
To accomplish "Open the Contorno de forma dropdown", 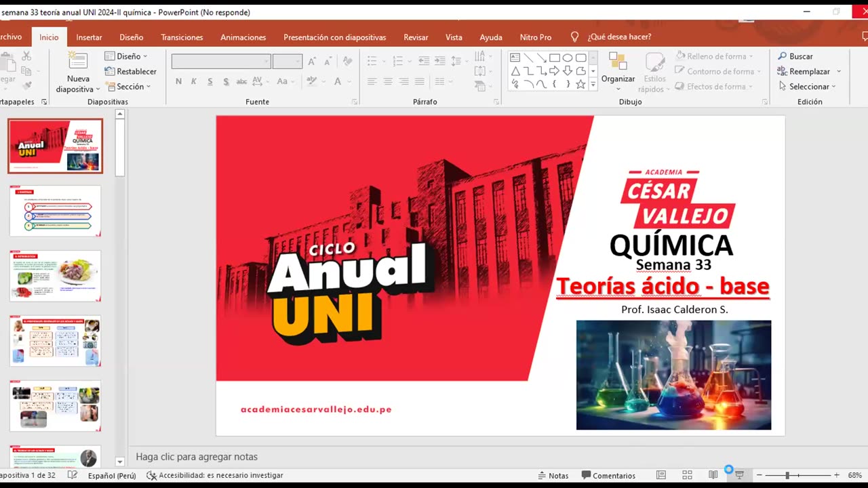I will tap(718, 71).
